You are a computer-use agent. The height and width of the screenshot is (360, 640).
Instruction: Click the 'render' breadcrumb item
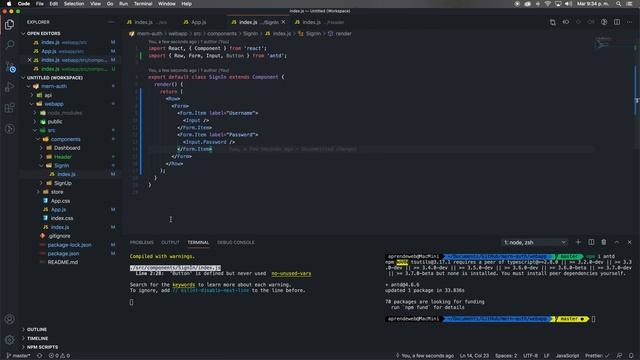click(343, 33)
